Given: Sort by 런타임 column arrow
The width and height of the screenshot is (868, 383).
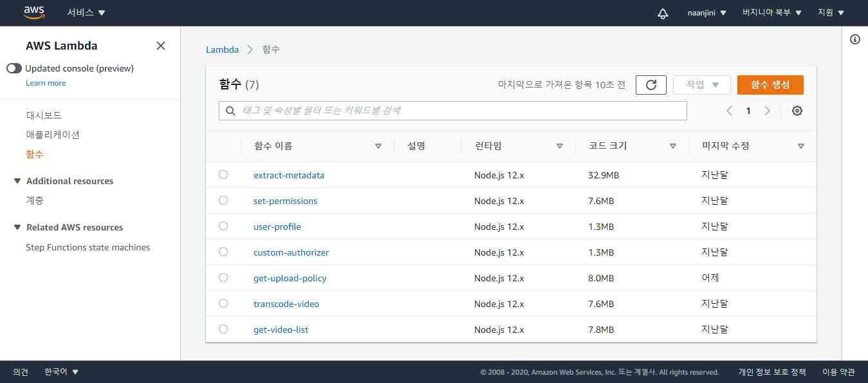Looking at the screenshot, I should click(x=560, y=146).
